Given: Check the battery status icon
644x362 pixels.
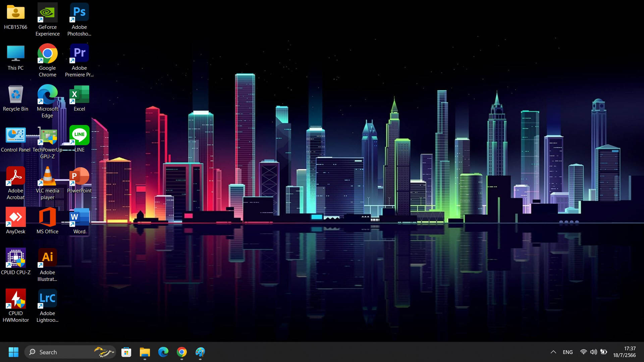Looking at the screenshot, I should coord(604,352).
